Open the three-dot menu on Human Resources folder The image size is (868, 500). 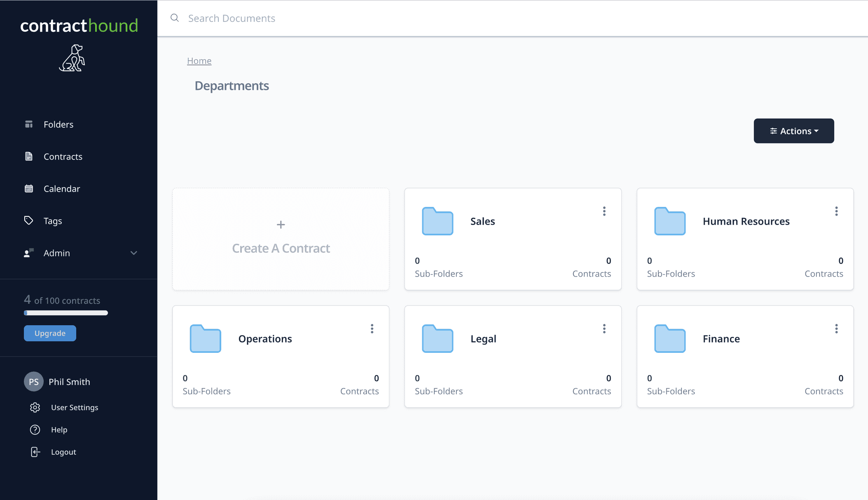836,211
